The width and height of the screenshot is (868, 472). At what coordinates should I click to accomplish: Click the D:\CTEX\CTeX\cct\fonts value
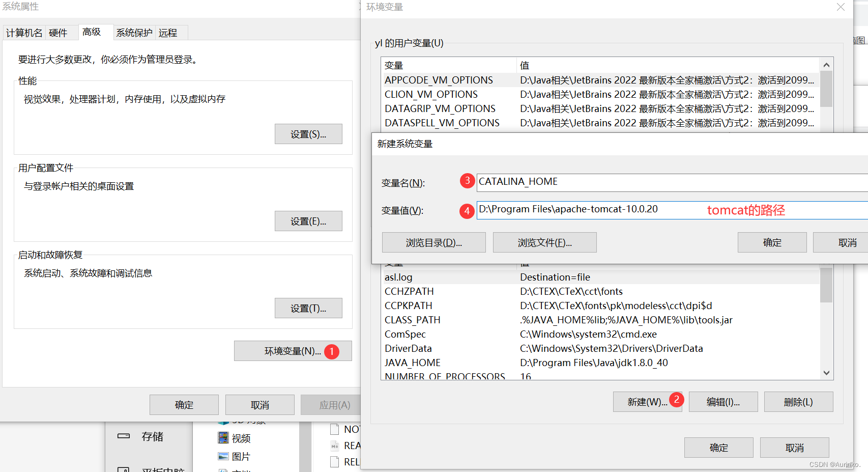[x=571, y=291]
